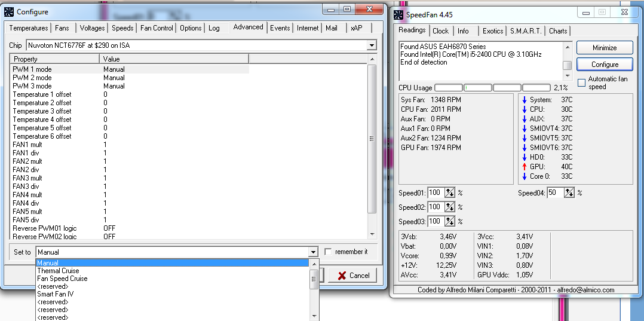The image size is (644, 321).
Task: Select the Manual option in dropdown list
Action: pos(172,263)
